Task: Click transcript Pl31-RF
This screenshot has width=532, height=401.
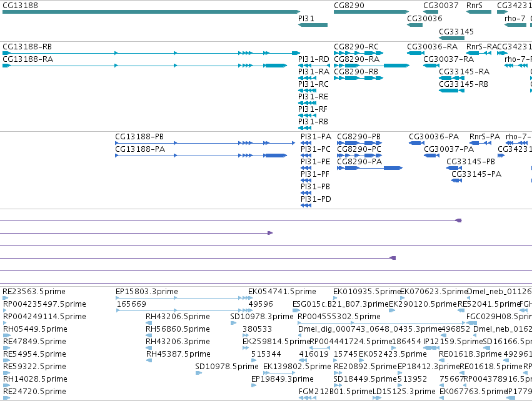Action: [x=308, y=116]
